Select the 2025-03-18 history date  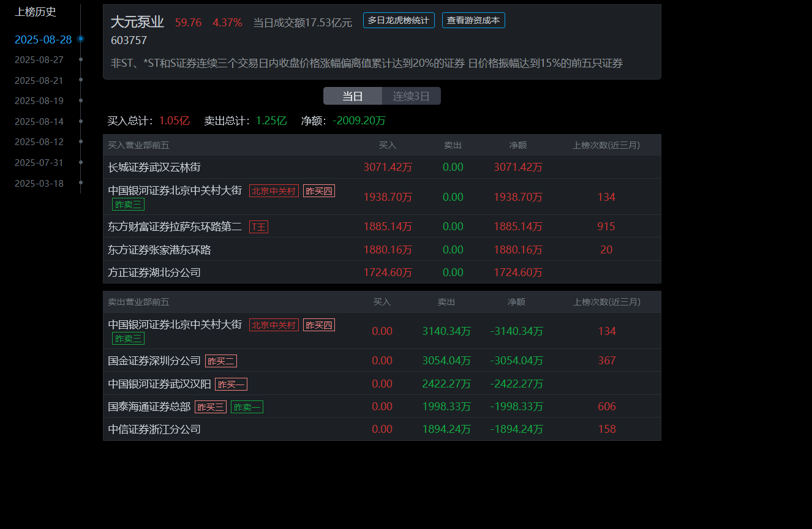39,183
